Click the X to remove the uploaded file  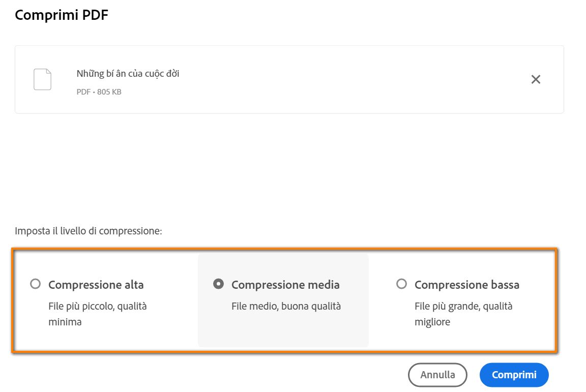point(536,79)
